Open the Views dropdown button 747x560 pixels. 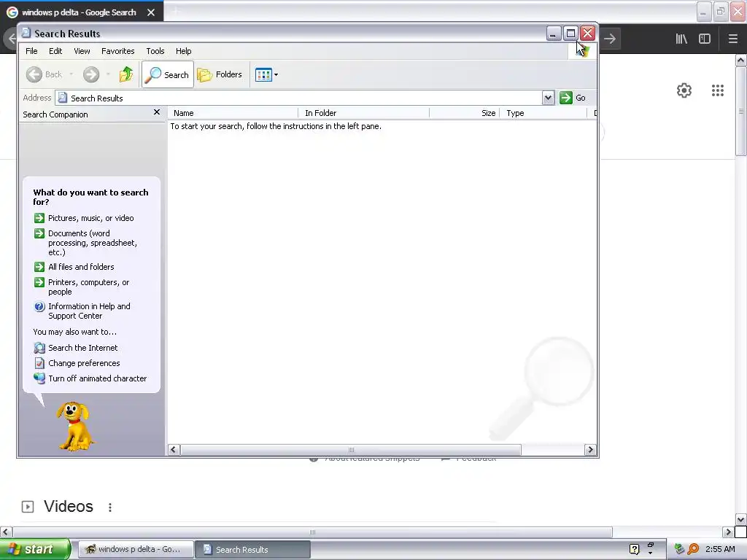point(266,75)
